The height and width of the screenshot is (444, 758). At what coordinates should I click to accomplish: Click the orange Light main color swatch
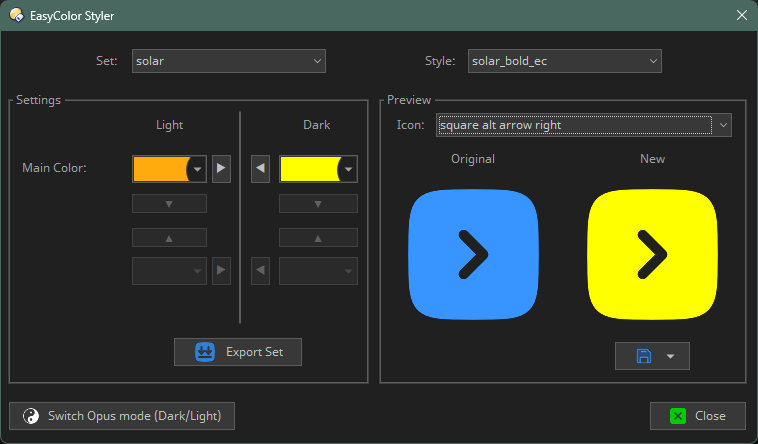point(160,169)
